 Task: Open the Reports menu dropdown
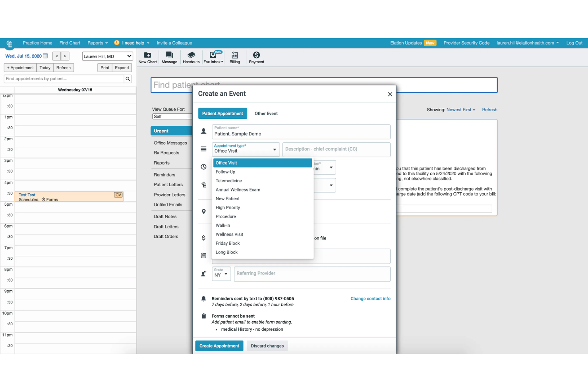97,43
